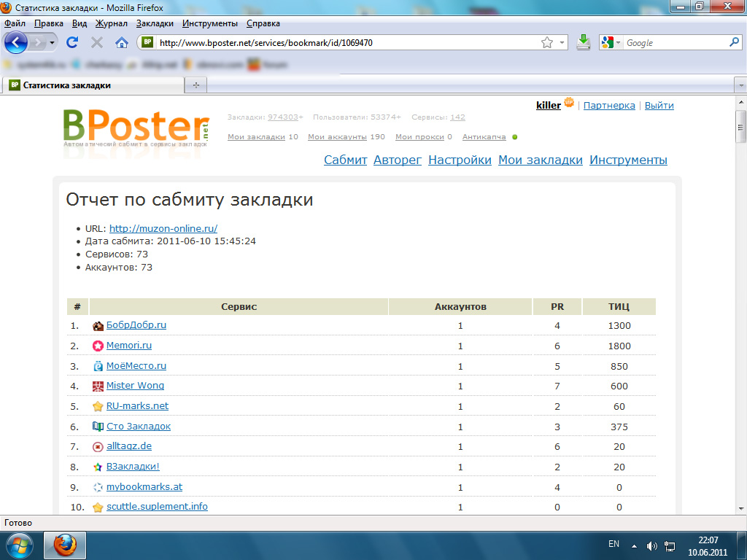
Task: Open the Партнерка link
Action: tap(609, 105)
